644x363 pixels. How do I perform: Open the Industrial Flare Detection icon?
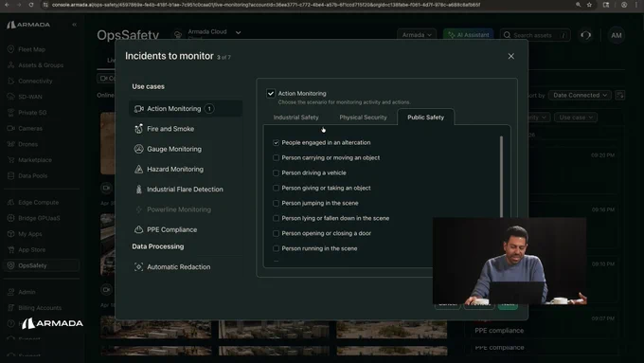tap(139, 190)
